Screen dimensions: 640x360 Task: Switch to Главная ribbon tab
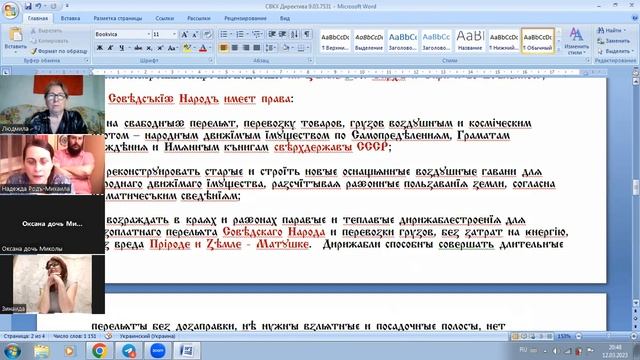[x=38, y=18]
